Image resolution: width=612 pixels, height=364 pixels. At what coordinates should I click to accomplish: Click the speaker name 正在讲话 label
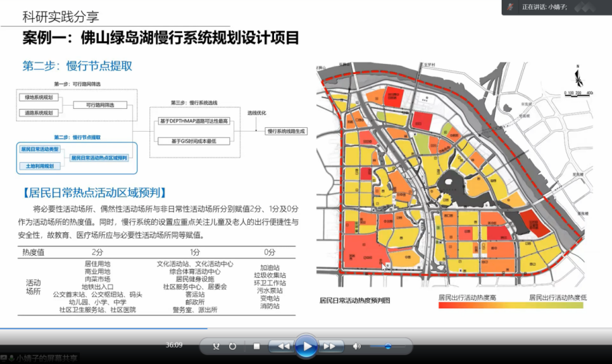tap(544, 7)
